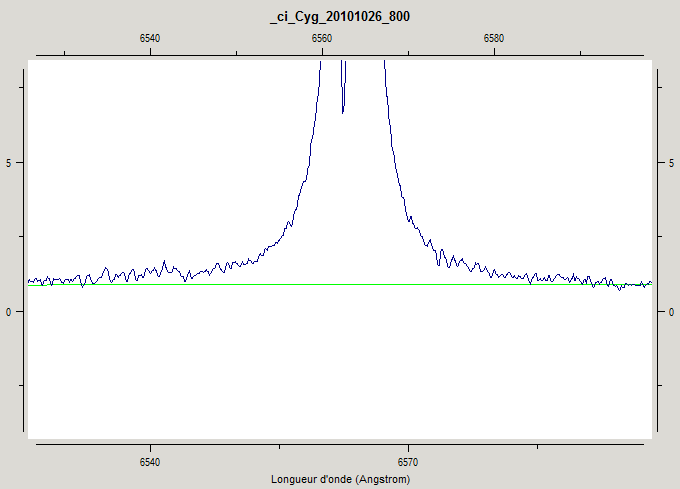Click the right axis value 0
Image resolution: width=680 pixels, height=489 pixels.
point(671,312)
